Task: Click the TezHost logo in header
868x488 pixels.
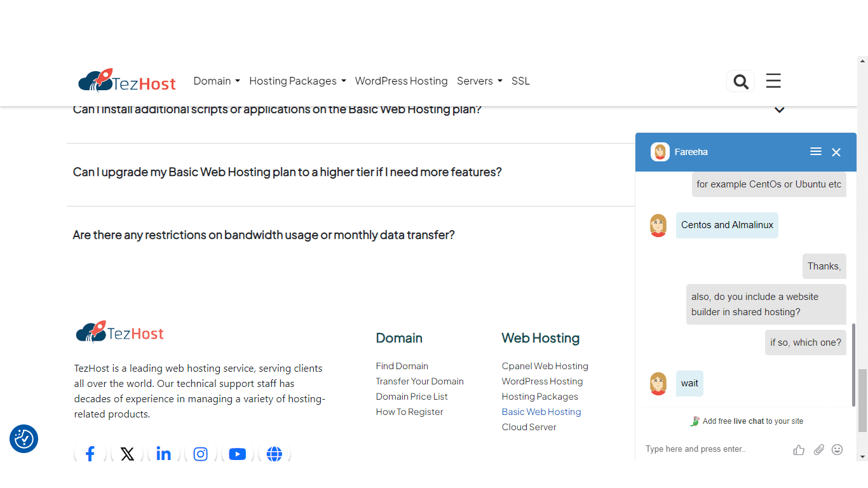Action: click(127, 81)
